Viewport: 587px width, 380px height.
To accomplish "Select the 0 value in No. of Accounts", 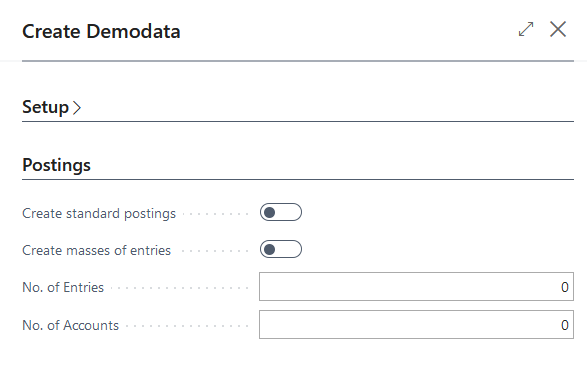I will coord(565,325).
